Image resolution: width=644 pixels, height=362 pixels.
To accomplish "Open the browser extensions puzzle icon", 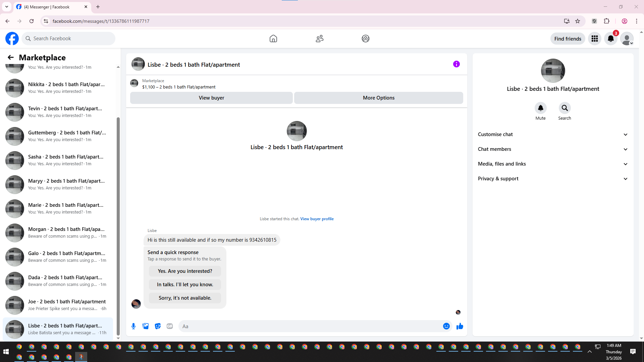I will click(x=607, y=21).
